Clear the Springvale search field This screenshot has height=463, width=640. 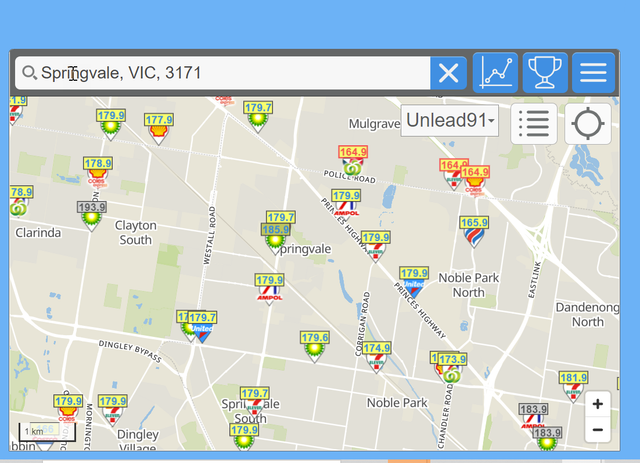pyautogui.click(x=448, y=73)
